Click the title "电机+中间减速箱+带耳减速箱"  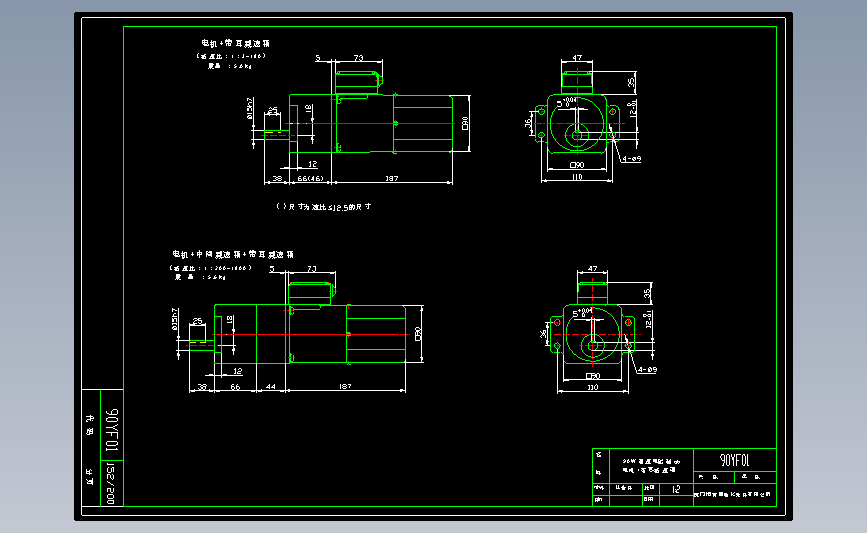233,254
